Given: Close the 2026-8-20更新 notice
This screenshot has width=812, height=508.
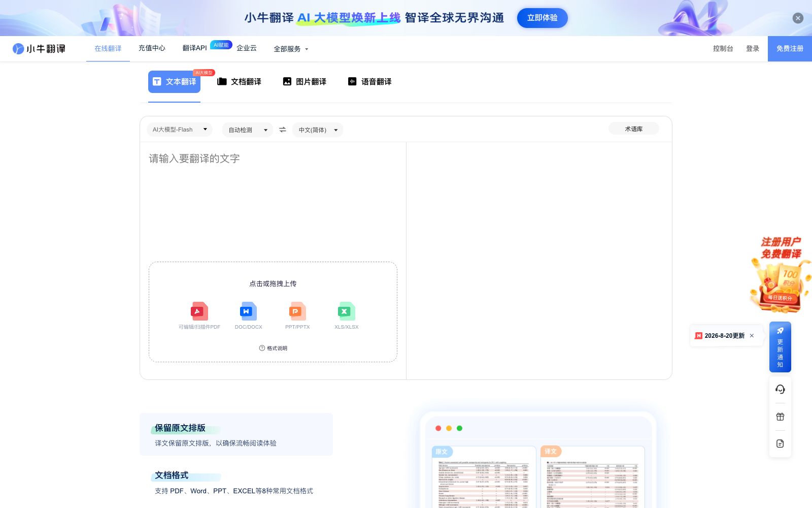Looking at the screenshot, I should 752,336.
